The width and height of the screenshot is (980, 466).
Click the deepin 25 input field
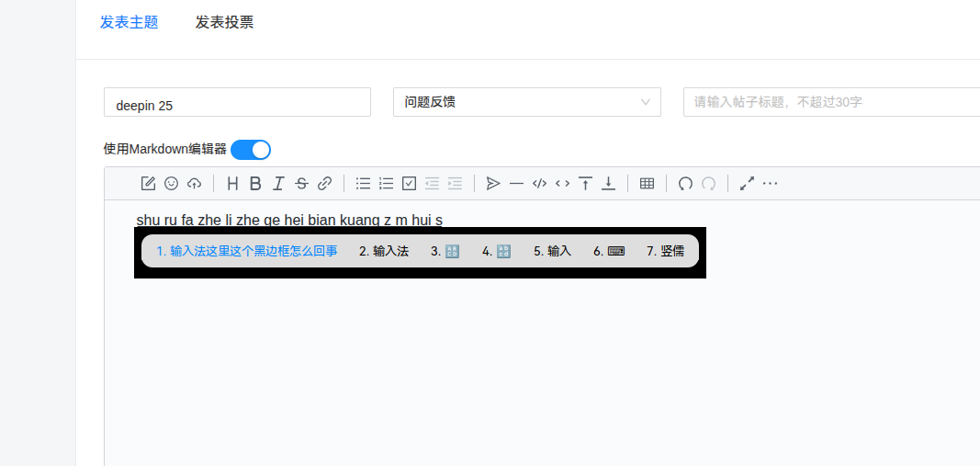point(238,102)
